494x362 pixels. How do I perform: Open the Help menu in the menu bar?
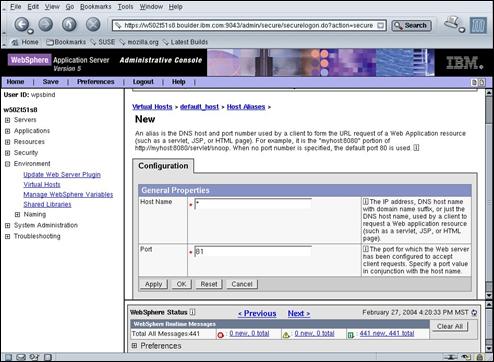pyautogui.click(x=175, y=7)
